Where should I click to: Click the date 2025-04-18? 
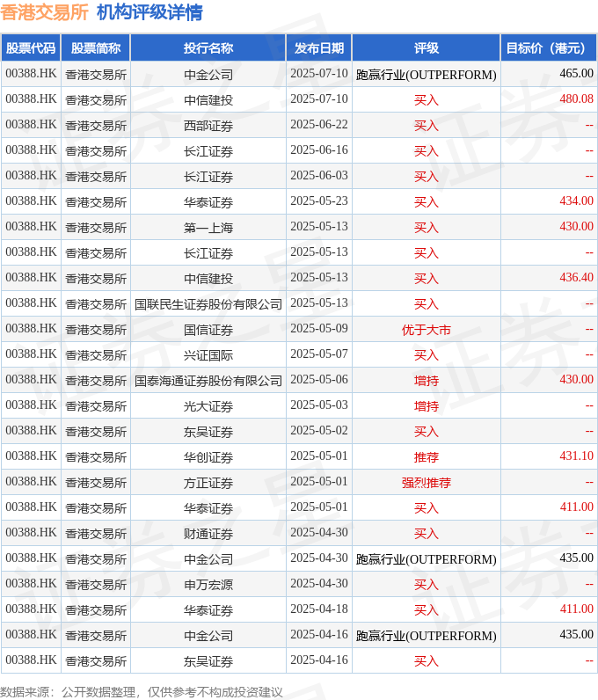(319, 609)
